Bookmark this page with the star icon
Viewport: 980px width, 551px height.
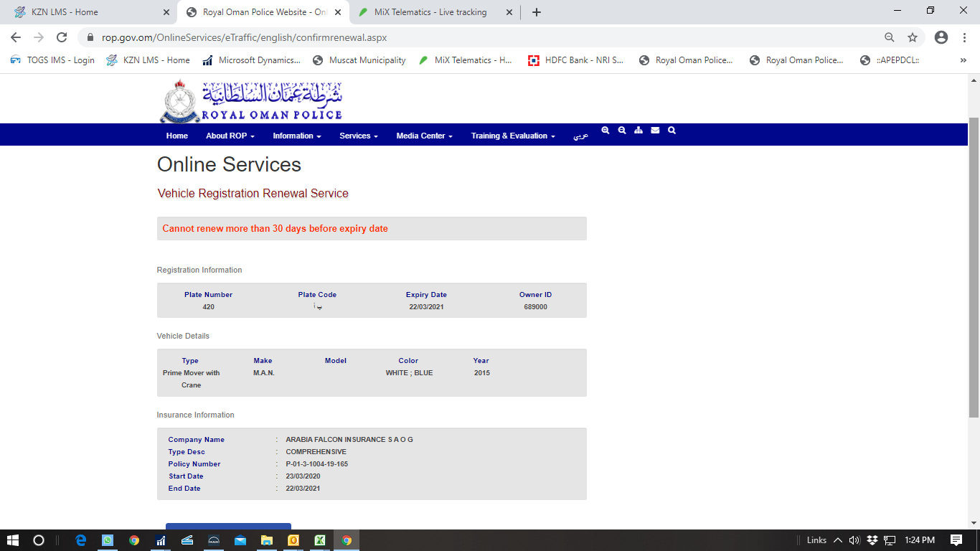(x=913, y=37)
